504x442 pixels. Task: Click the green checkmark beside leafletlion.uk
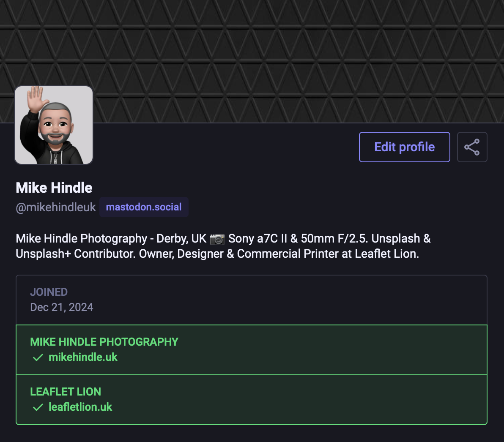38,407
